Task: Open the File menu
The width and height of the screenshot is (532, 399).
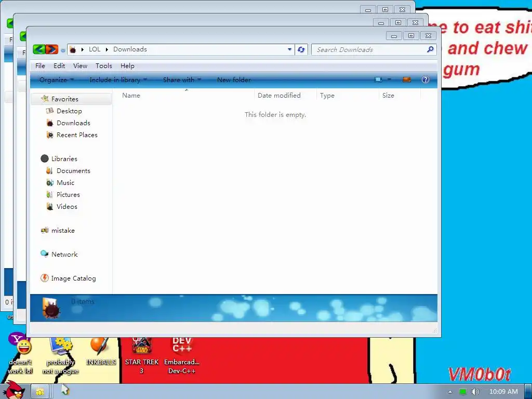Action: tap(40, 66)
